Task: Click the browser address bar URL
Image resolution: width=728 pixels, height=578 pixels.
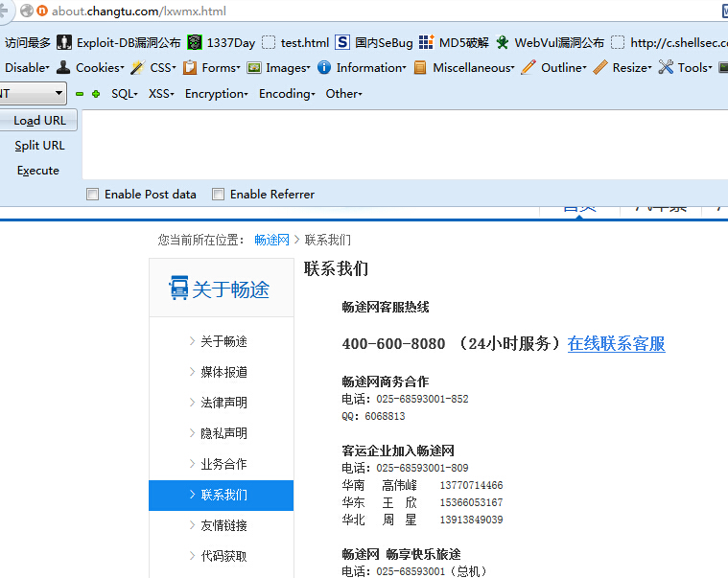Action: (139, 11)
